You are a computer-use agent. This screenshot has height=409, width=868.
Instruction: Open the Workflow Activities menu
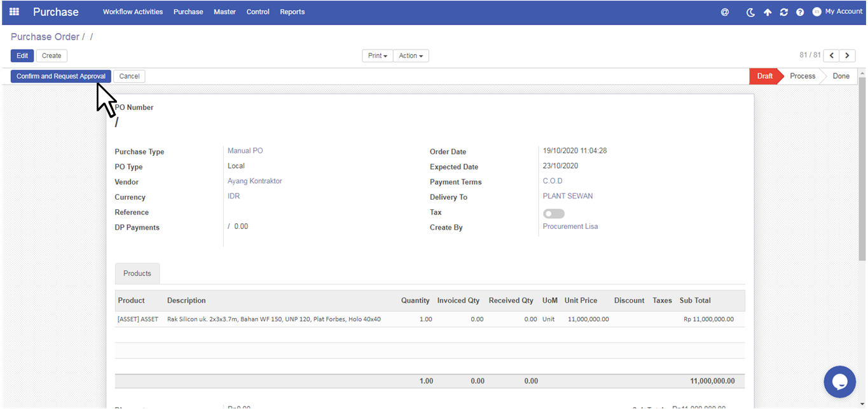click(132, 12)
